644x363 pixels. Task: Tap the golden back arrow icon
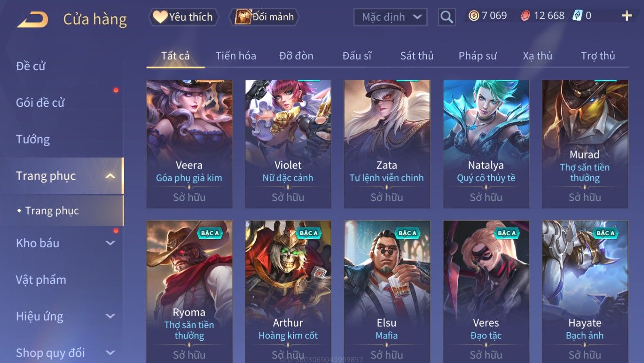click(33, 19)
